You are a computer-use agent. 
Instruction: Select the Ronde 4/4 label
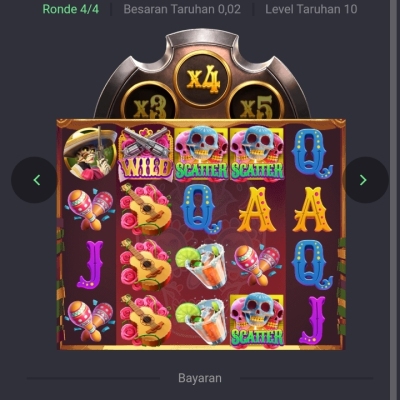tap(71, 9)
